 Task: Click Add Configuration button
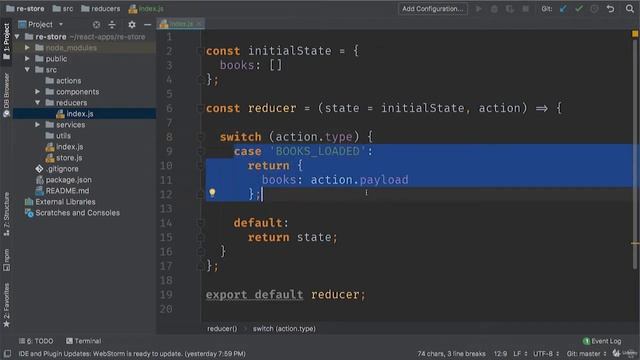pyautogui.click(x=433, y=9)
